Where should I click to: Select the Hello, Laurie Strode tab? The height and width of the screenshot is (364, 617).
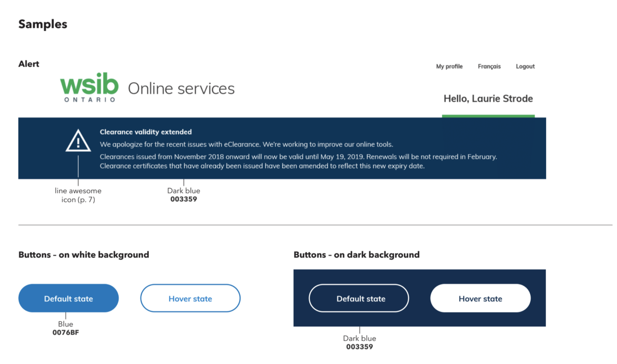488,99
